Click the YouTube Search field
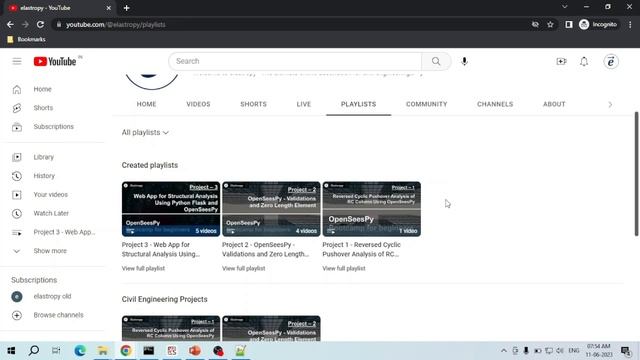The image size is (640, 360). pyautogui.click(x=295, y=61)
